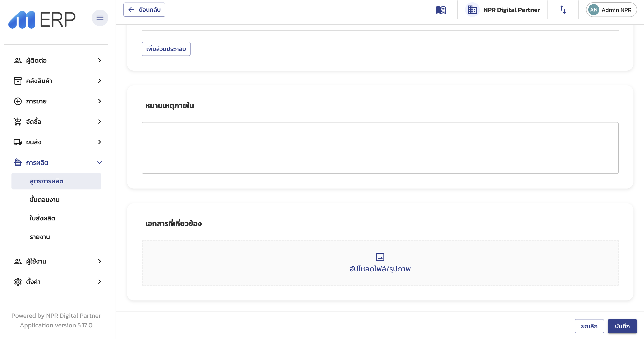The image size is (644, 339).
Task: Open the user manual book icon
Action: 441,10
